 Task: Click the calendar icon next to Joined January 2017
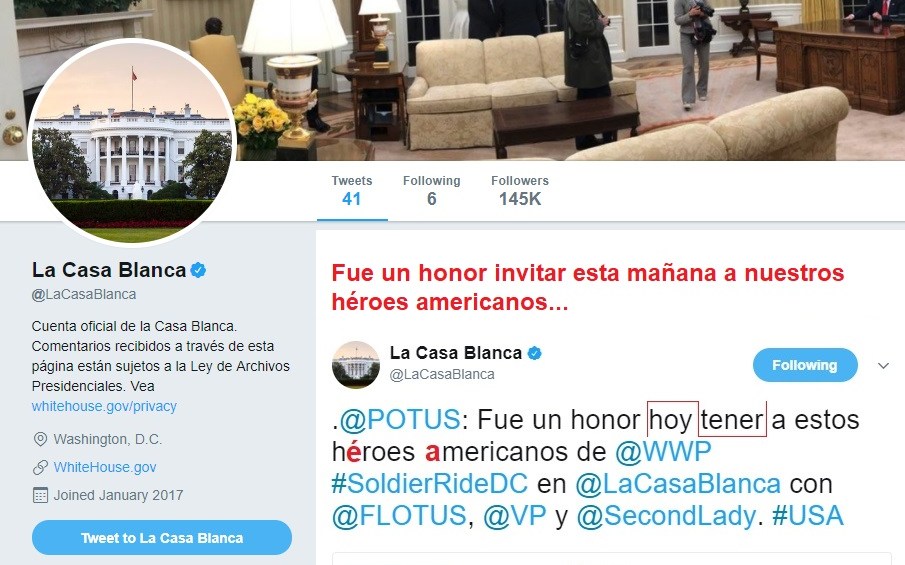[x=40, y=495]
